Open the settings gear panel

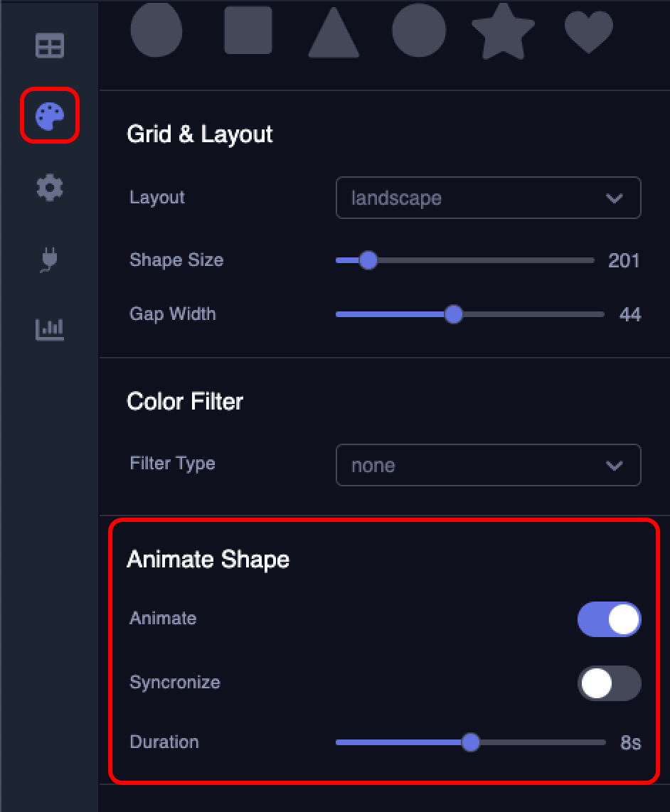(x=48, y=187)
